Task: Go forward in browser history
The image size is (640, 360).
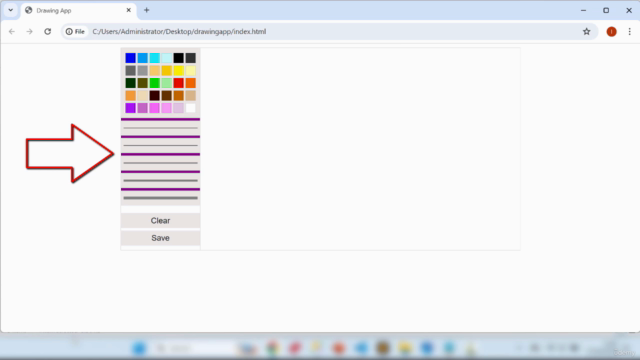Action: click(x=29, y=31)
